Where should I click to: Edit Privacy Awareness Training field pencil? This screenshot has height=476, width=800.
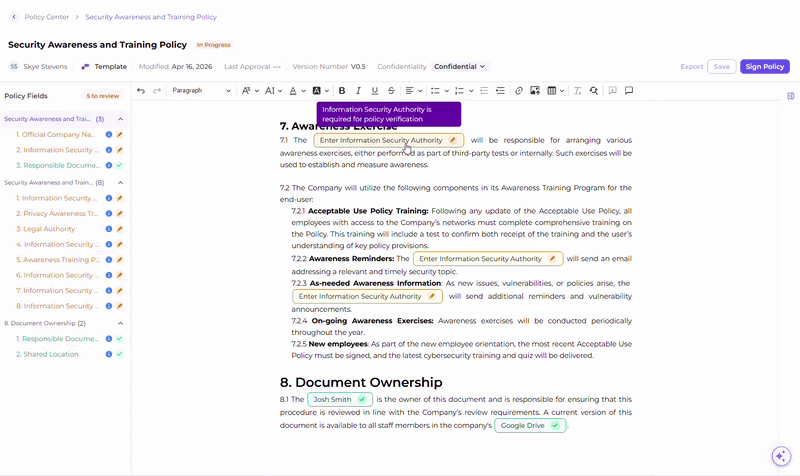(x=119, y=214)
